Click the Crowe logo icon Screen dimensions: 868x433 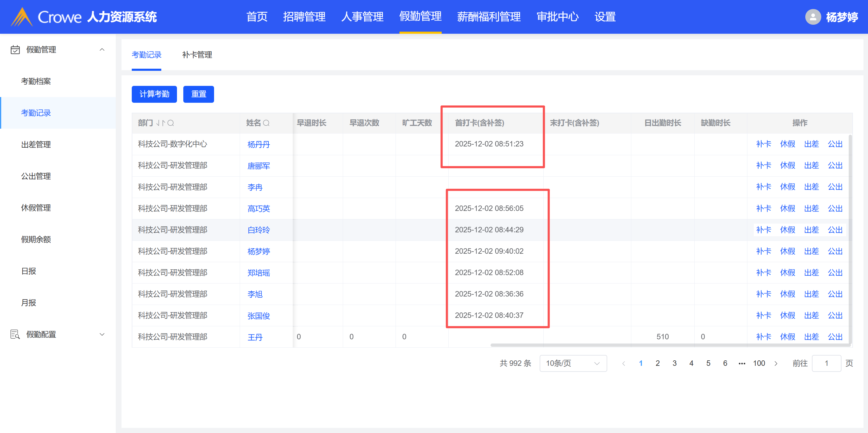[22, 17]
